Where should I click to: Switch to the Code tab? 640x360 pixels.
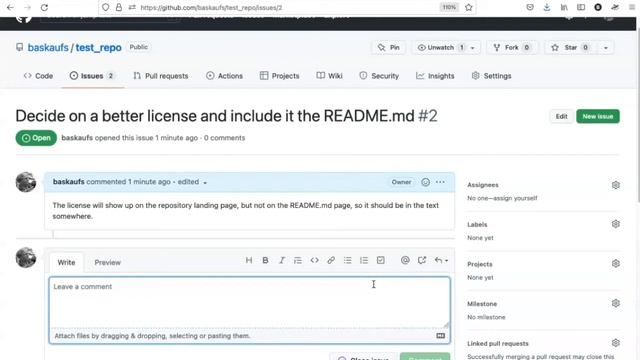click(38, 76)
